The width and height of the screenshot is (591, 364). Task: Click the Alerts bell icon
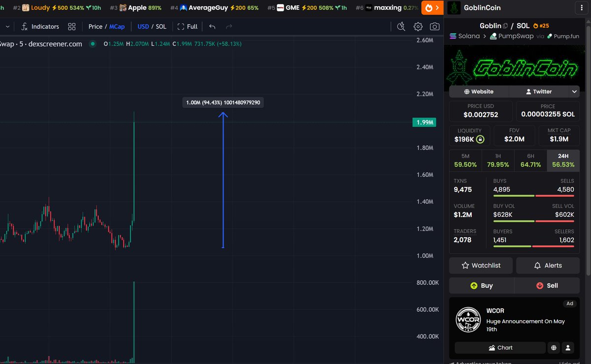(x=538, y=265)
